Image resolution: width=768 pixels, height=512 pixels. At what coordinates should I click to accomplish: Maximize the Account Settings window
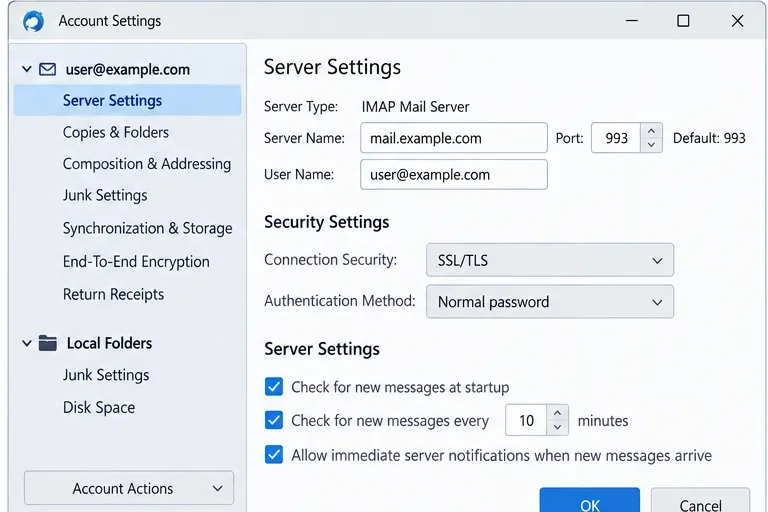(x=683, y=21)
